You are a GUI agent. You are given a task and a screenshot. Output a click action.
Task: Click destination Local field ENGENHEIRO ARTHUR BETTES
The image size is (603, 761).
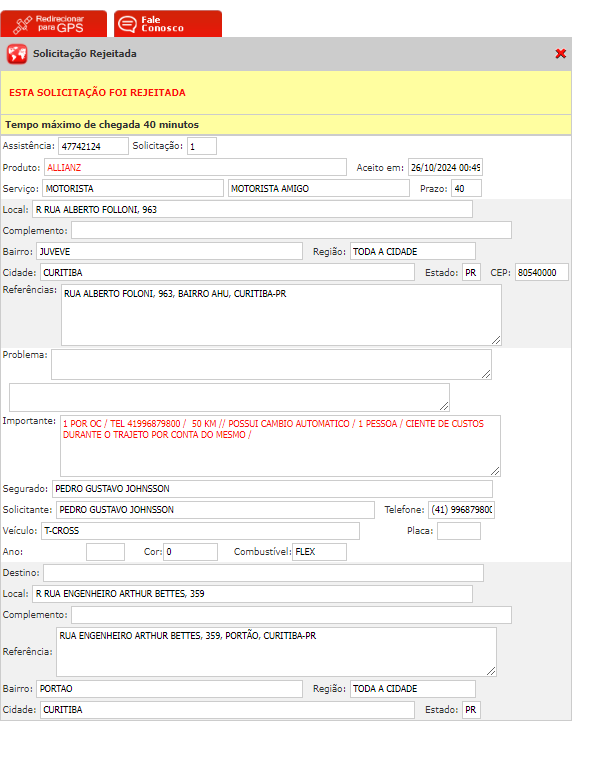[x=252, y=594]
